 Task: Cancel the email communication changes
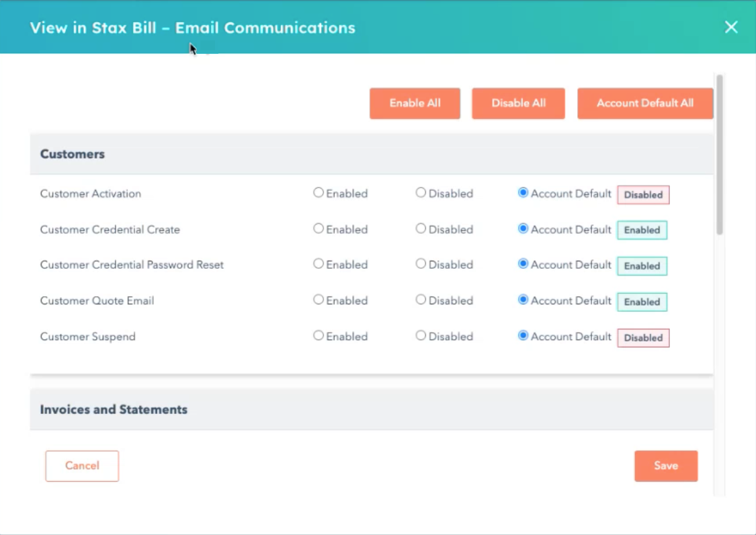click(82, 466)
